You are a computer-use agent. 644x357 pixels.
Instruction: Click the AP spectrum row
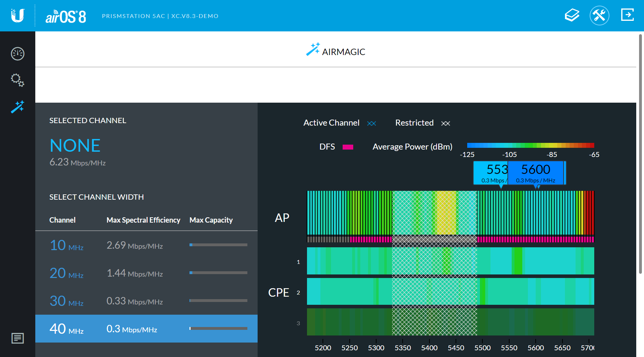tap(451, 213)
